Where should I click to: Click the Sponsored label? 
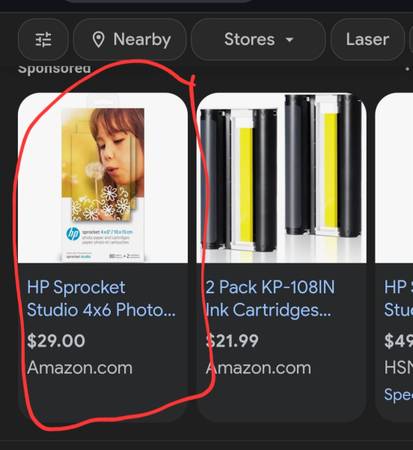pyautogui.click(x=54, y=68)
